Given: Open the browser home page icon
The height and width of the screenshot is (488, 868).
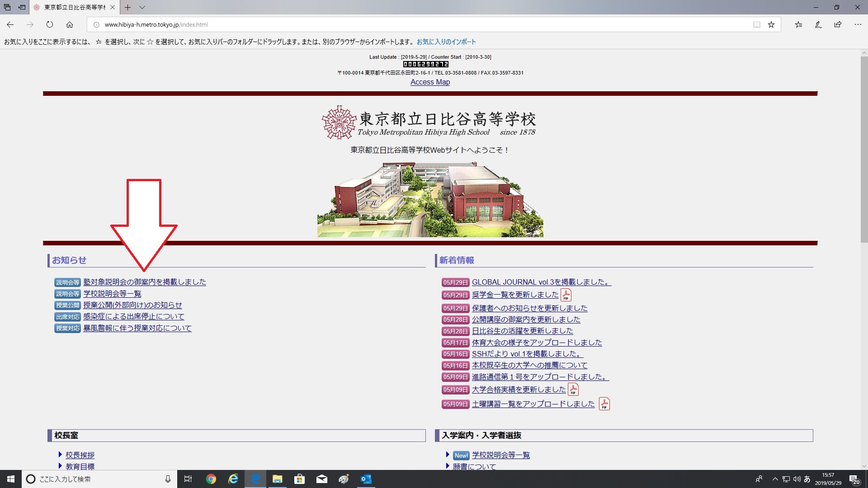Looking at the screenshot, I should point(69,24).
